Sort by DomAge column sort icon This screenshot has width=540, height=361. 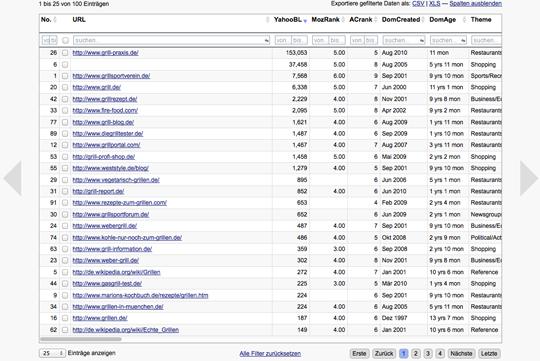[464, 20]
